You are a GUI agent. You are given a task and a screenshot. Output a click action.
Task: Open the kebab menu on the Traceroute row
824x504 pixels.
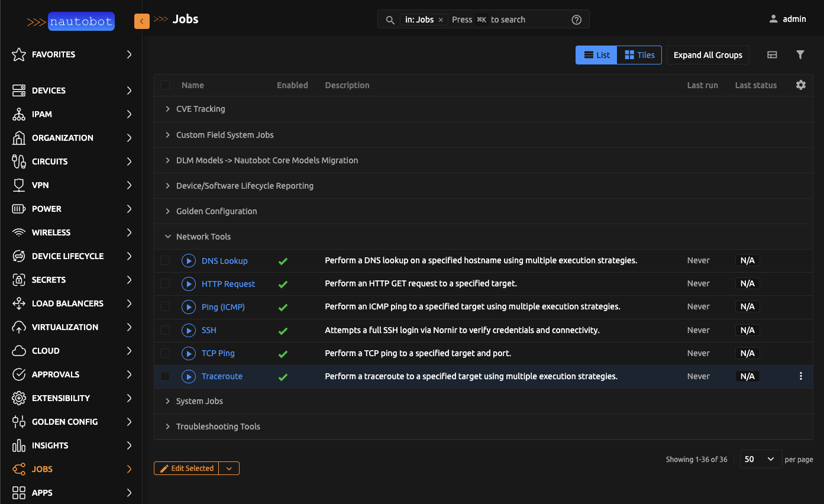coord(800,376)
